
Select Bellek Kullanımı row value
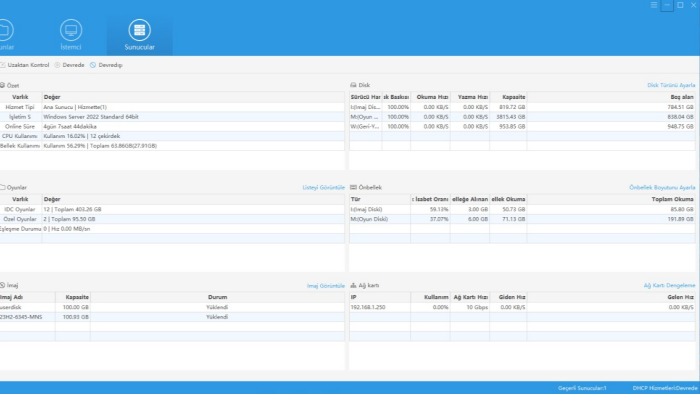click(100, 146)
